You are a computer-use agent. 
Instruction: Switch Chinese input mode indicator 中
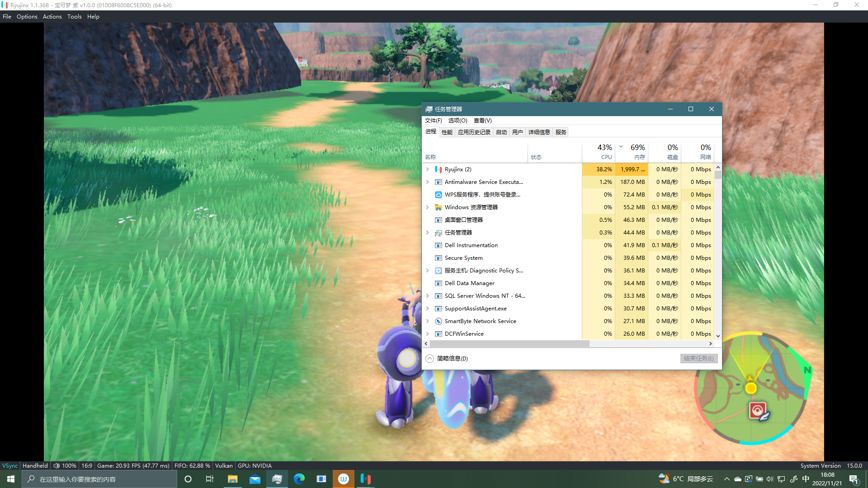806,479
